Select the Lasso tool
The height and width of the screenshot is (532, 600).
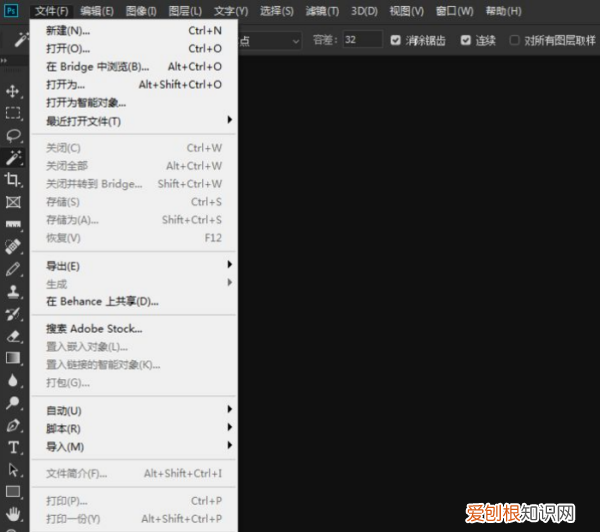pyautogui.click(x=13, y=135)
